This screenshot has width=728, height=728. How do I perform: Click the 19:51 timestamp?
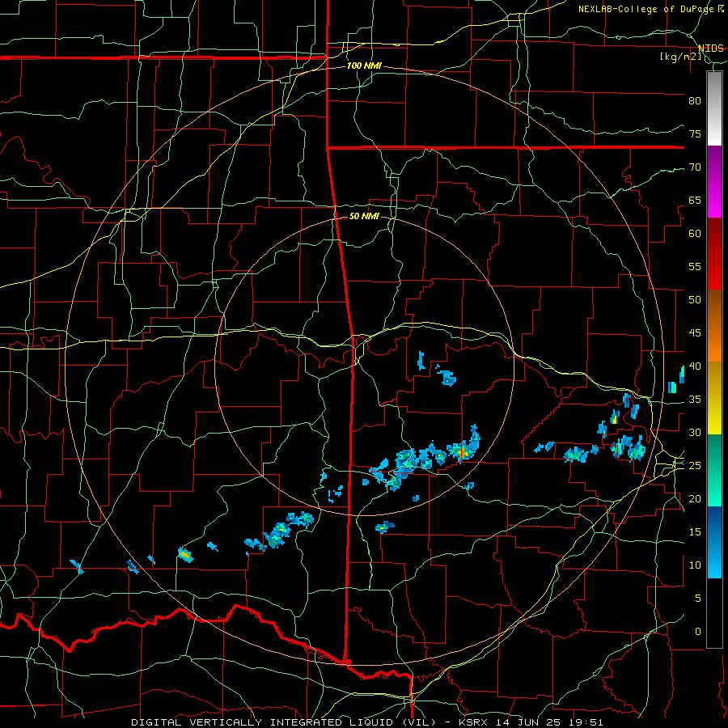point(587,722)
